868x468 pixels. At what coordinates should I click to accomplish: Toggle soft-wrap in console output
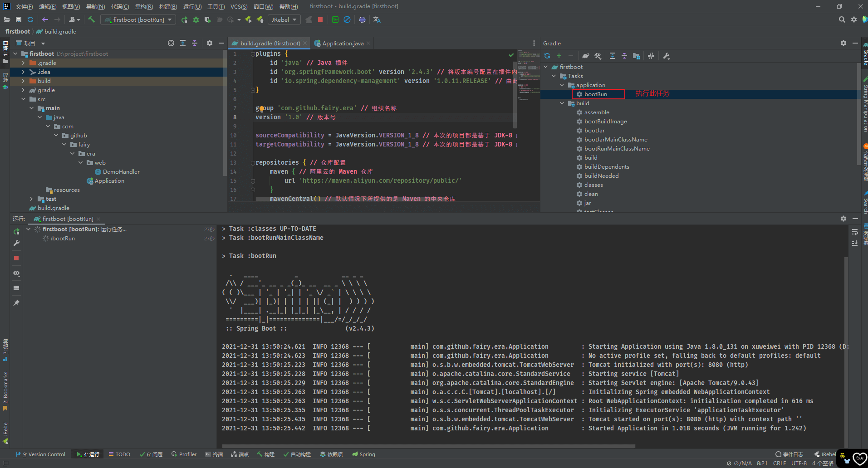click(x=855, y=232)
